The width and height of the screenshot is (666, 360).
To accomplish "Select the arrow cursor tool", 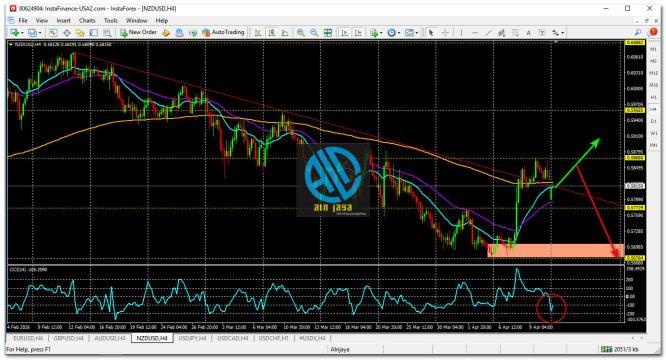I will (x=431, y=32).
